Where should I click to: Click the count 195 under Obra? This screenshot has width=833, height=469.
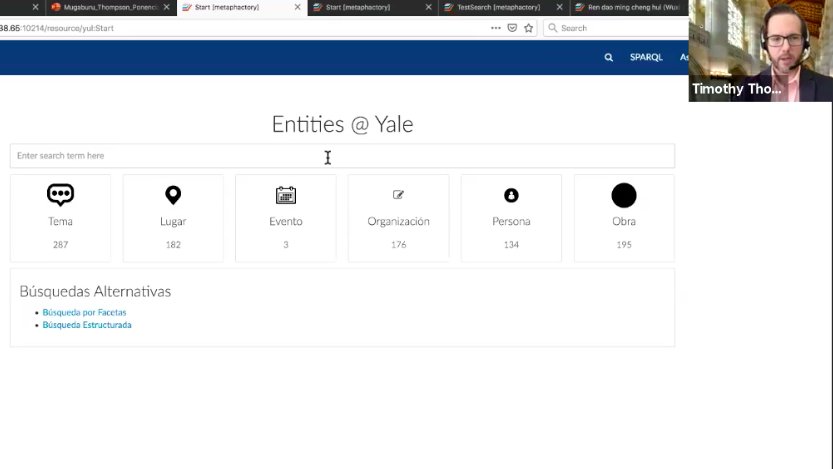pos(624,245)
